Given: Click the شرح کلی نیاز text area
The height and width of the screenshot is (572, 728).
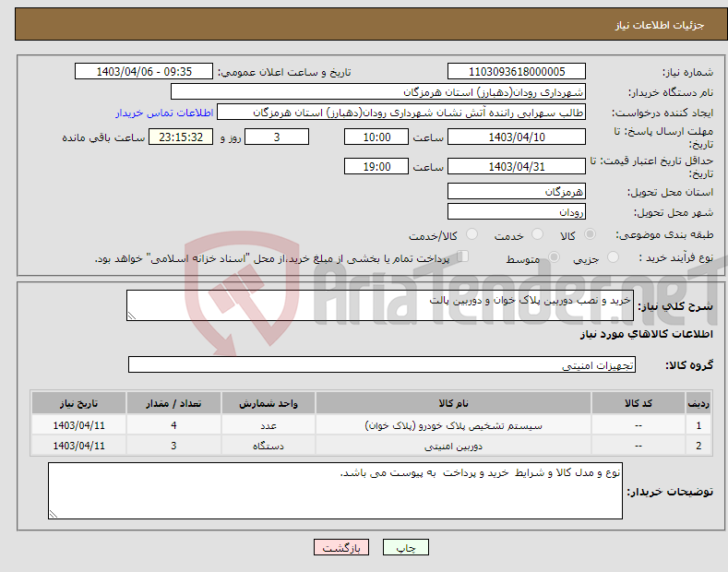Looking at the screenshot, I should point(380,305).
